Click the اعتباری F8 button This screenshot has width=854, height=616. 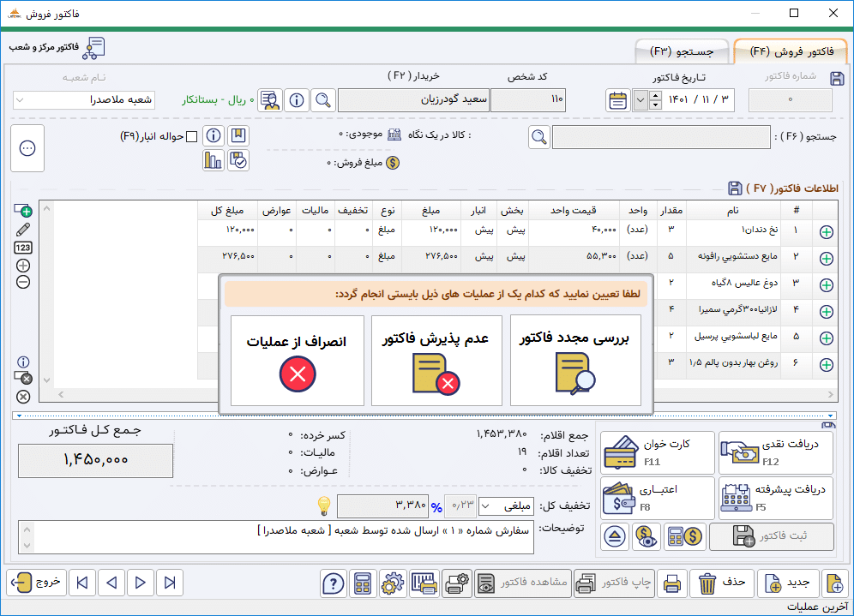(658, 498)
